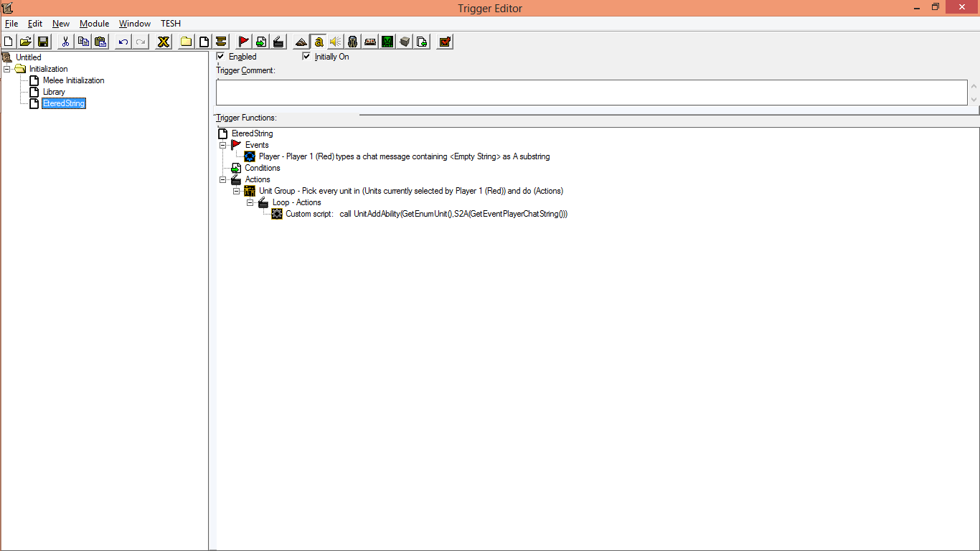
Task: Toggle the Initially On checkbox
Action: coord(307,56)
